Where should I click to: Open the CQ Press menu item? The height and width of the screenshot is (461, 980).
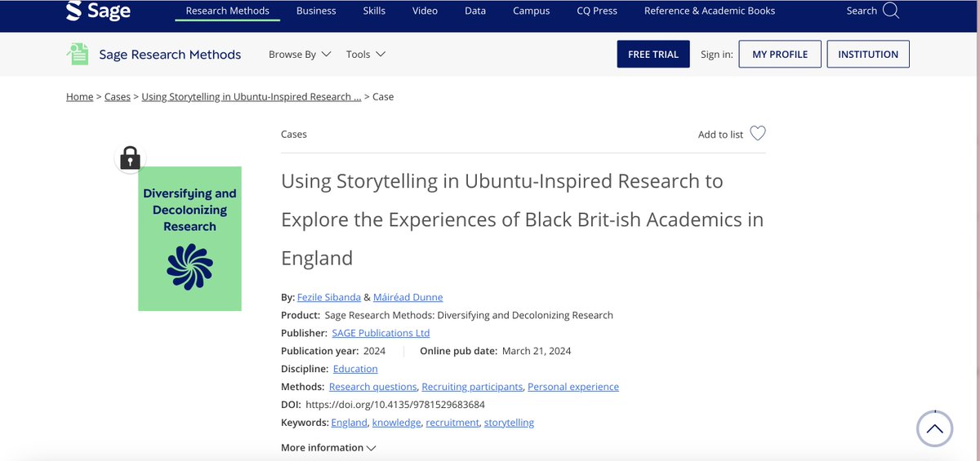597,11
